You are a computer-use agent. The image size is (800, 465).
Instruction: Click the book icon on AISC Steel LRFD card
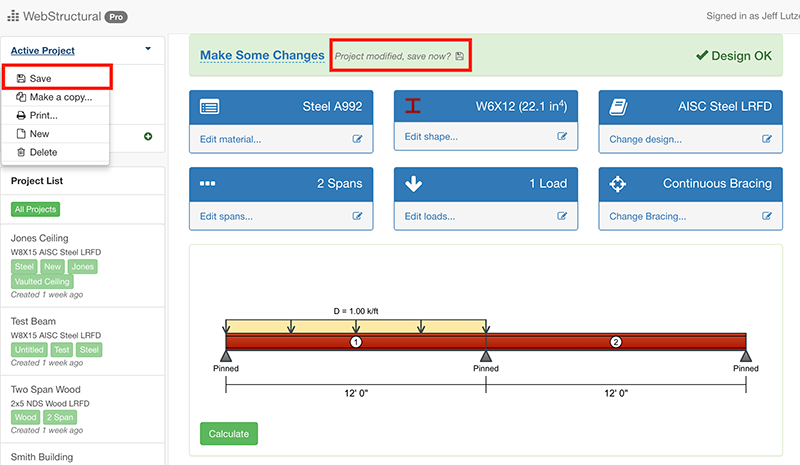click(618, 107)
